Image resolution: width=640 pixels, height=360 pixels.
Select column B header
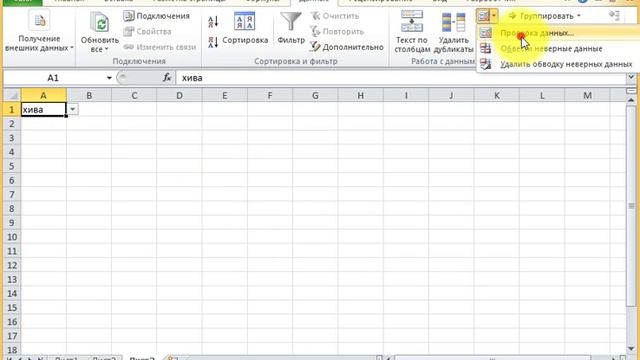tap(89, 96)
